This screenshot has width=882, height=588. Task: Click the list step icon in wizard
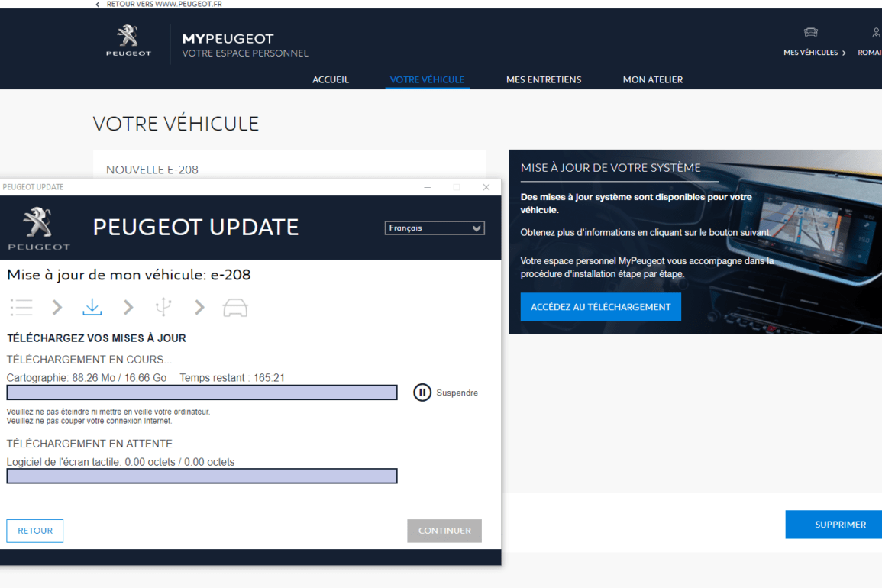pyautogui.click(x=21, y=307)
